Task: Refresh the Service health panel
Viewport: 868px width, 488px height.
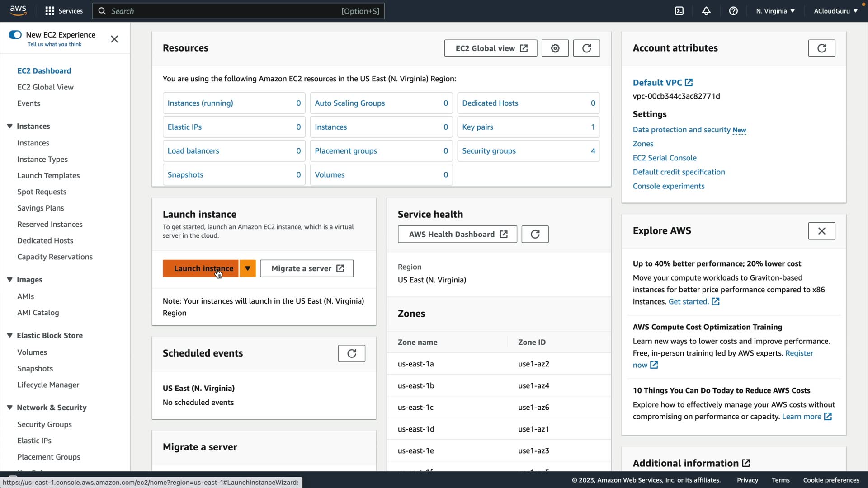Action: coord(535,234)
